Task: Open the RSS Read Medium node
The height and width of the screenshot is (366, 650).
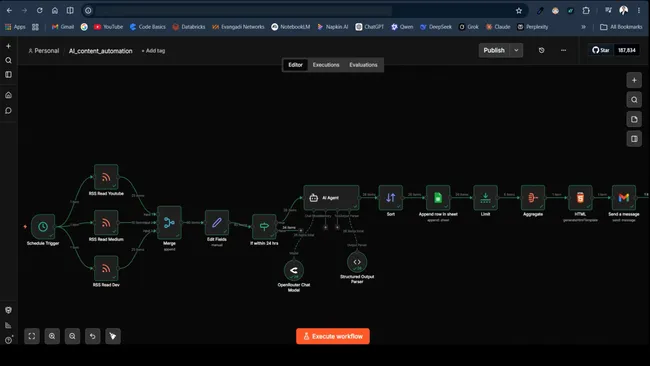Action: (106, 222)
